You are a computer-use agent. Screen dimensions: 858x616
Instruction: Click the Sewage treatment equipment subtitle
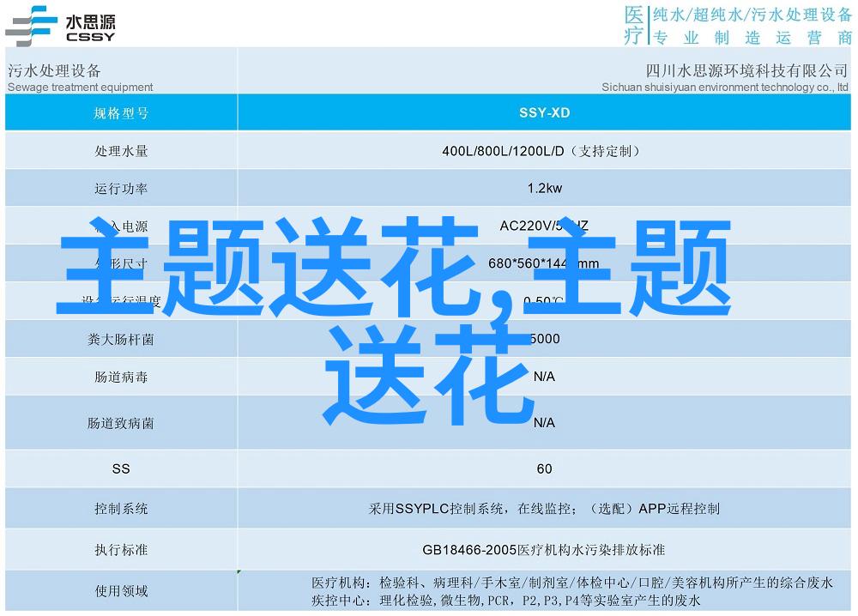pos(81,87)
